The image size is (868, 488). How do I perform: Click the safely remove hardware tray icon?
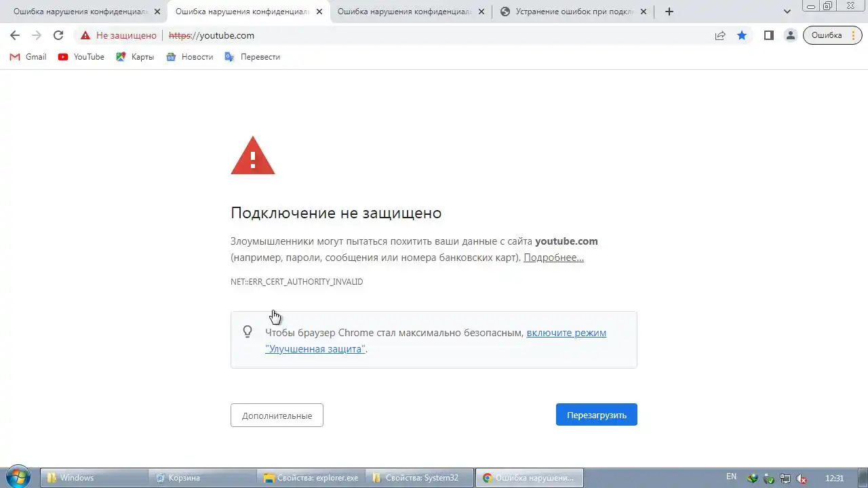pyautogui.click(x=768, y=478)
